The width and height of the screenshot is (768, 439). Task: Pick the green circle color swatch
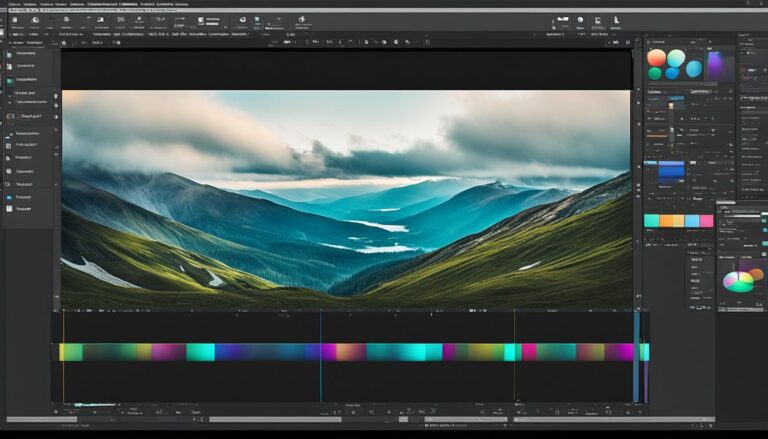(x=655, y=73)
